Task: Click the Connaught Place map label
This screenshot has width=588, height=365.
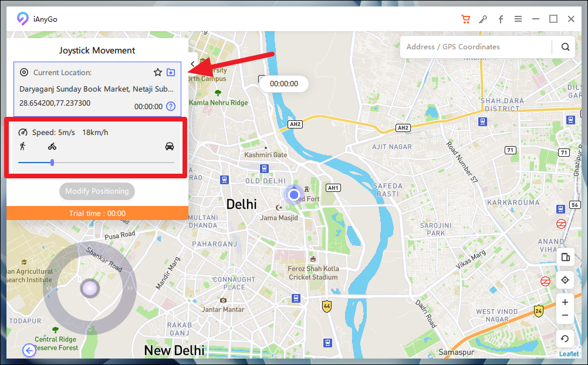Action: (x=234, y=283)
